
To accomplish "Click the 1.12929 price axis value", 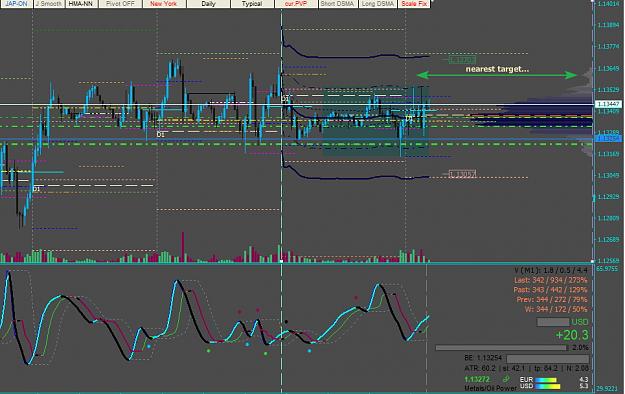I will click(609, 197).
